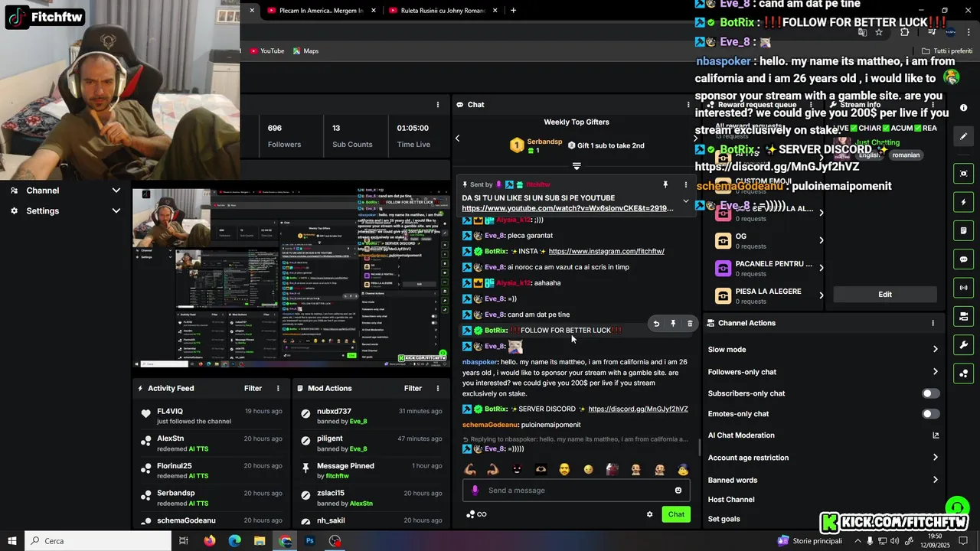Viewport: 980px width, 551px height.
Task: Open the Instagram fitchftw link in chat
Action: pyautogui.click(x=606, y=251)
